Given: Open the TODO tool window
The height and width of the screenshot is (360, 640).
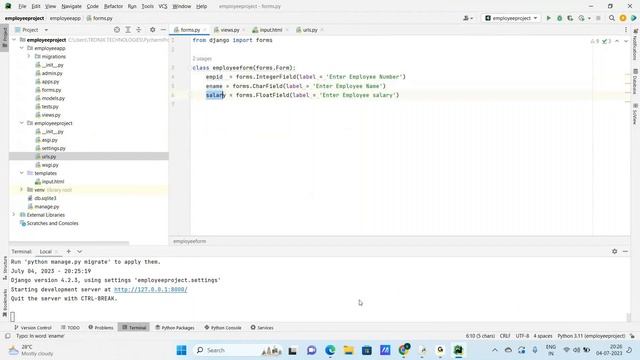Looking at the screenshot, I should tap(70, 327).
